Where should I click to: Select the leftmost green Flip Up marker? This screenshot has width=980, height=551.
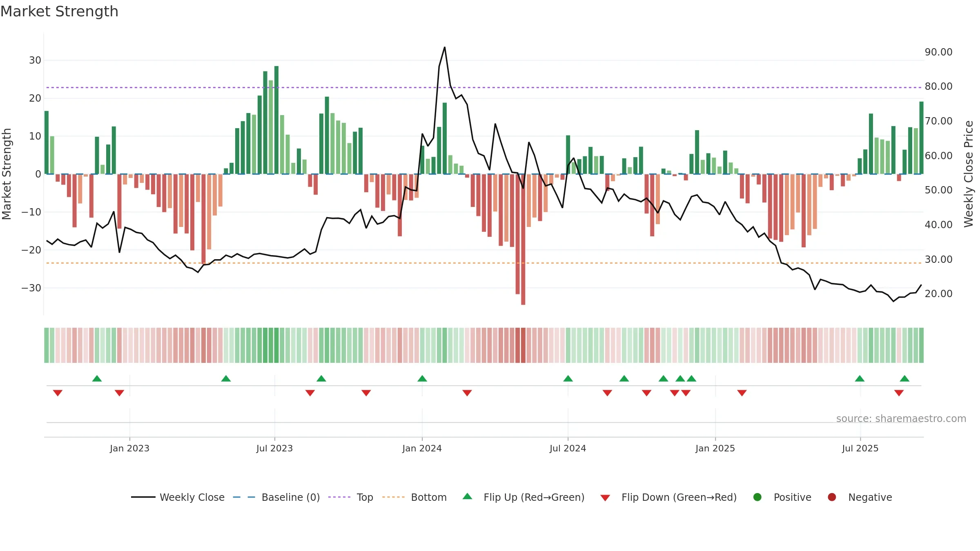(x=97, y=379)
